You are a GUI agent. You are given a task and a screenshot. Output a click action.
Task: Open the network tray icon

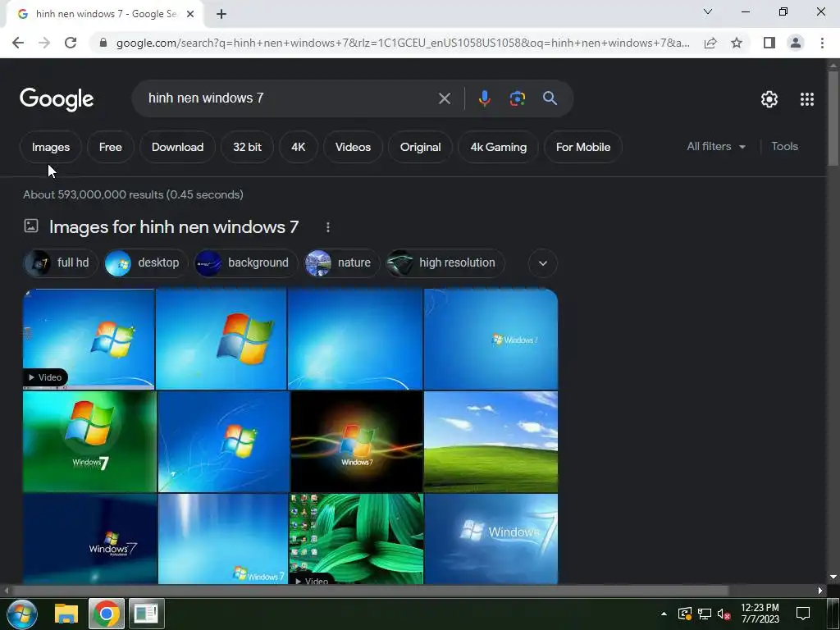tap(705, 614)
